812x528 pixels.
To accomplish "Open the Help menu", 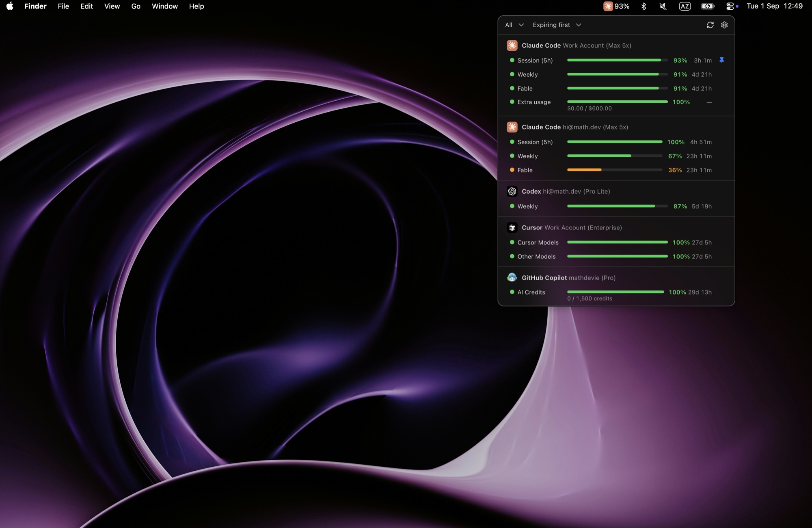I will (x=197, y=6).
